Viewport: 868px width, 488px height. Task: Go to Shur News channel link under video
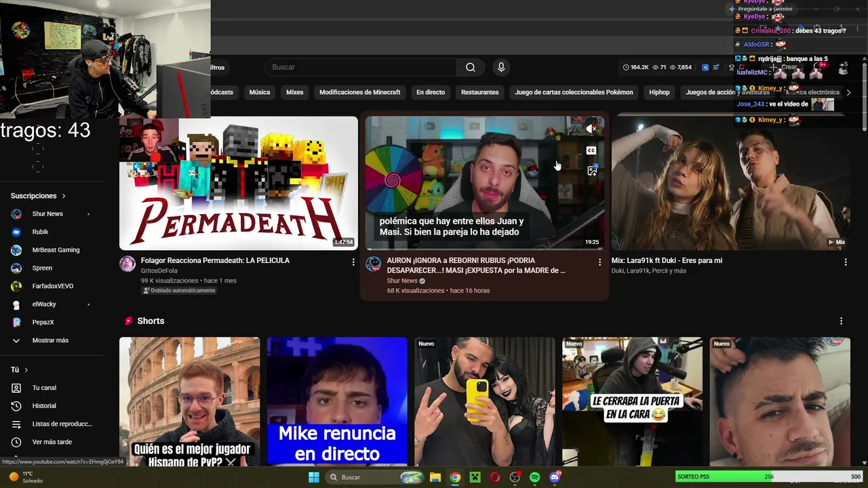click(402, 281)
